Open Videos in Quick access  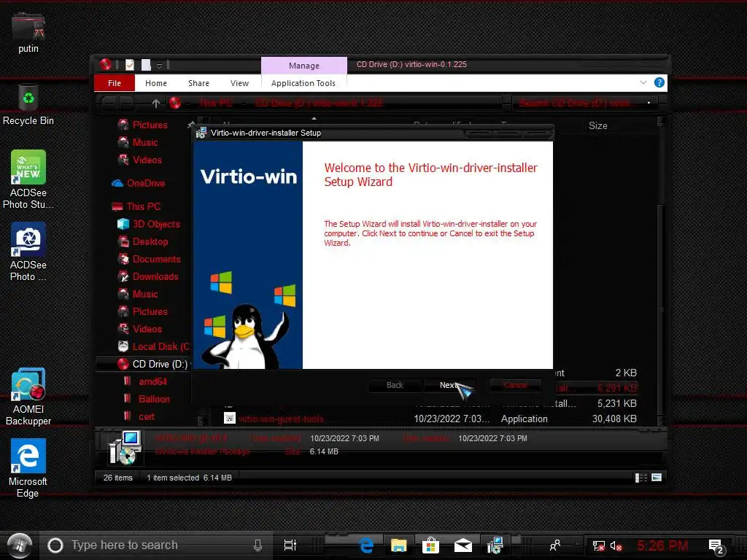(147, 160)
